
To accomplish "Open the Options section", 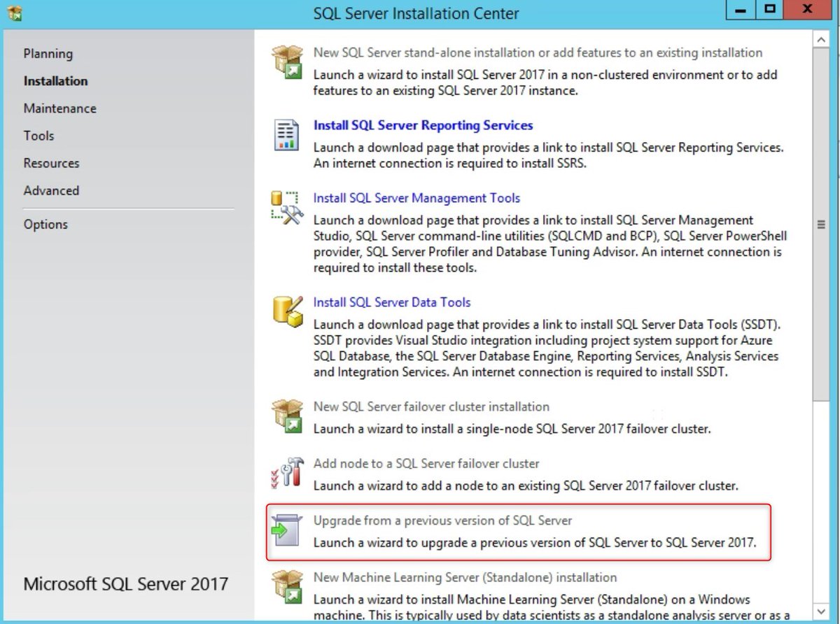I will (x=45, y=224).
